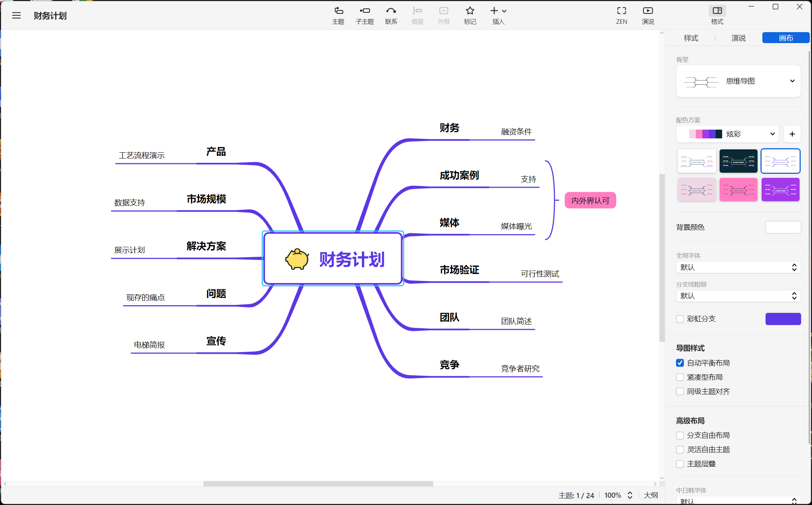Image resolution: width=812 pixels, height=505 pixels.
Task: Switch to the 演说 panel tab
Action: coord(738,38)
